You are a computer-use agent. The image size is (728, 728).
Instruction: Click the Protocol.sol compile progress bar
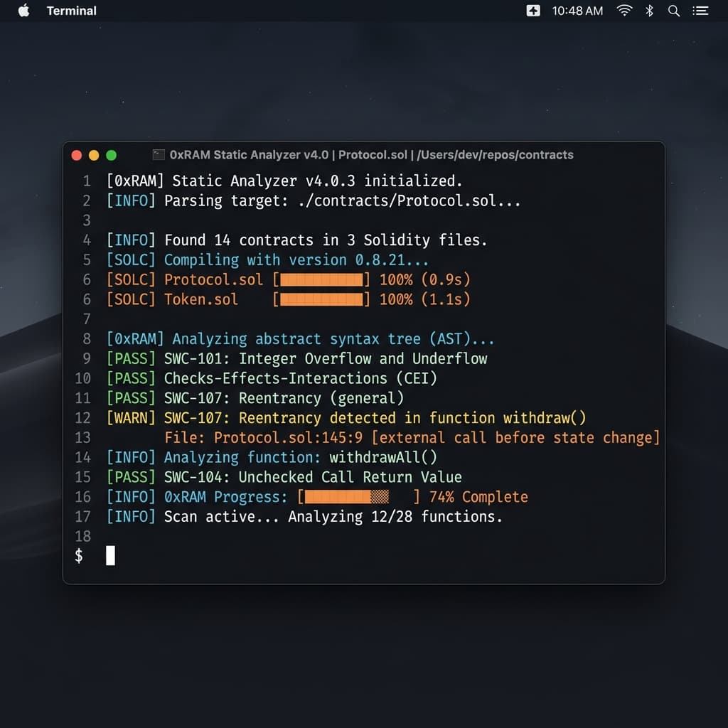pyautogui.click(x=321, y=279)
